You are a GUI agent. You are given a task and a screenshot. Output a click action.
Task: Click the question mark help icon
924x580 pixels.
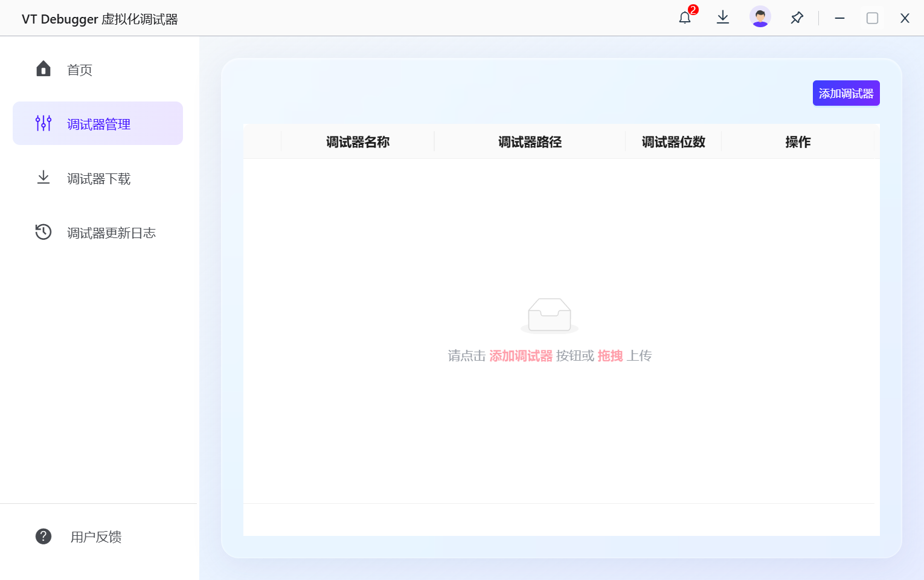pyautogui.click(x=43, y=536)
